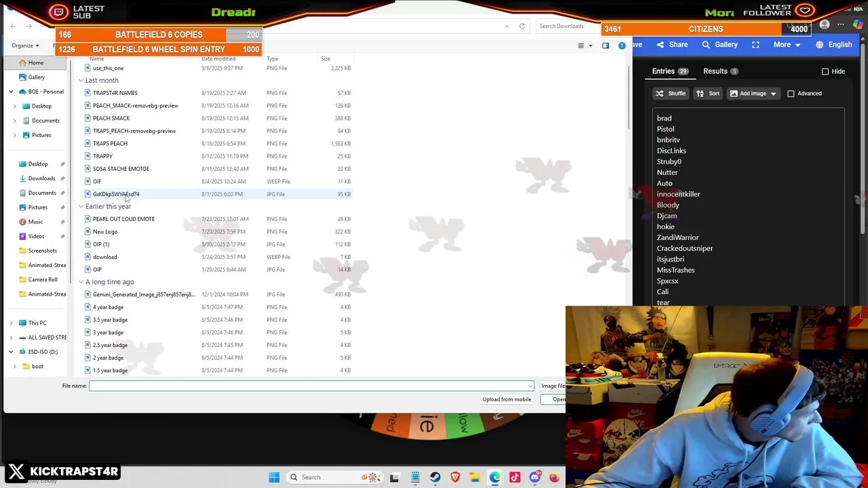
Task: Enter fullscreen on the wheel page
Action: click(x=755, y=45)
